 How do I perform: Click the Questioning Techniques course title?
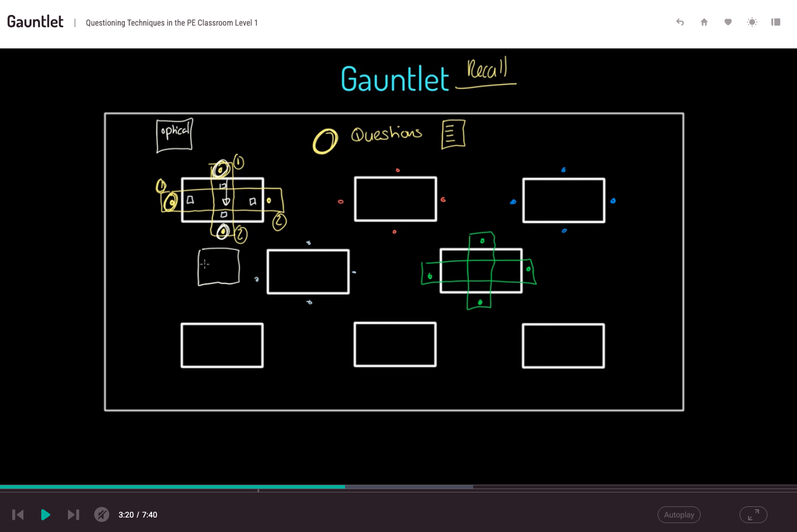point(172,23)
